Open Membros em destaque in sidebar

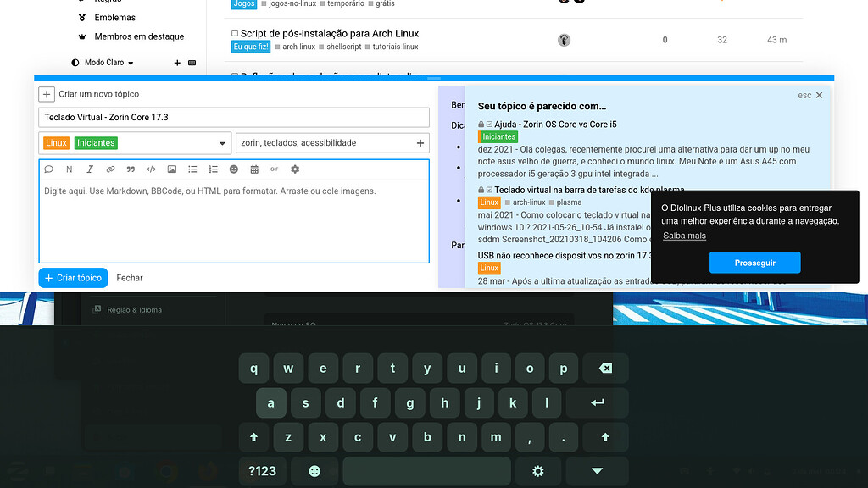click(x=139, y=36)
